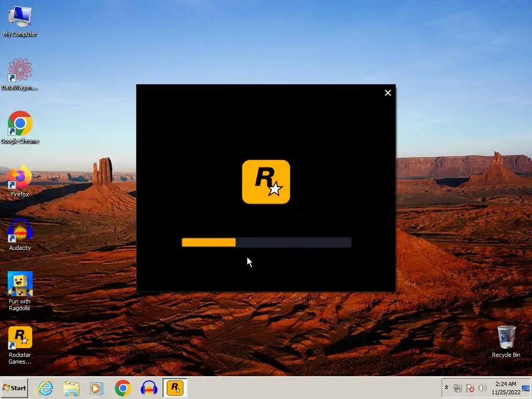Click the volume speaker tray icon
The width and height of the screenshot is (532, 399).
click(x=482, y=388)
